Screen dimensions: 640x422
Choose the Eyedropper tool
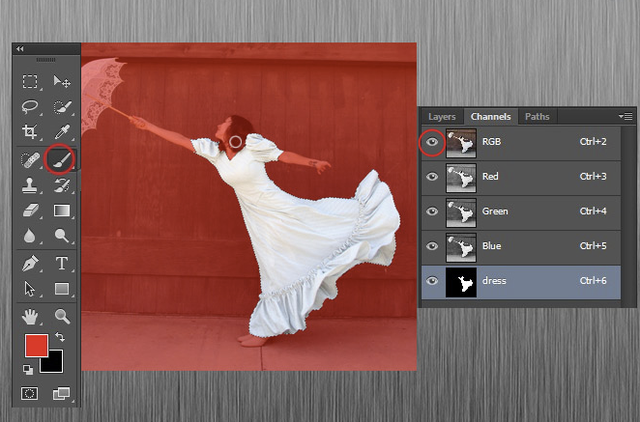pos(61,132)
